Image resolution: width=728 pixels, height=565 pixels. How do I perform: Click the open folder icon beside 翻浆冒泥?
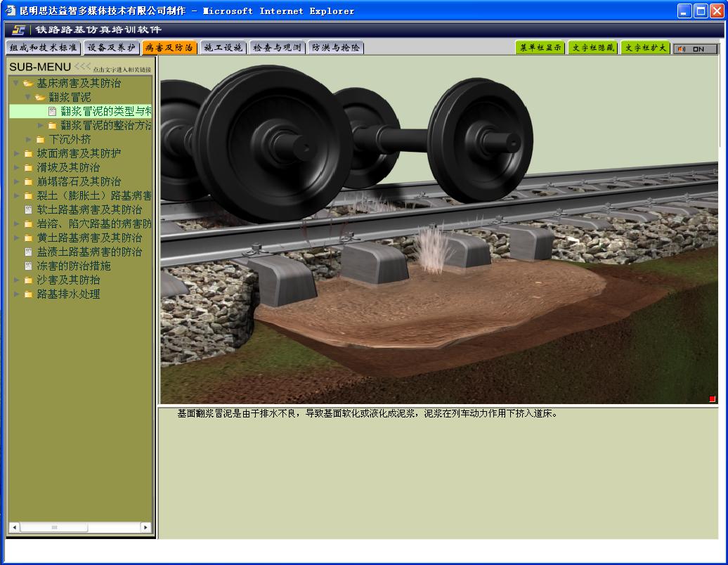(40, 97)
